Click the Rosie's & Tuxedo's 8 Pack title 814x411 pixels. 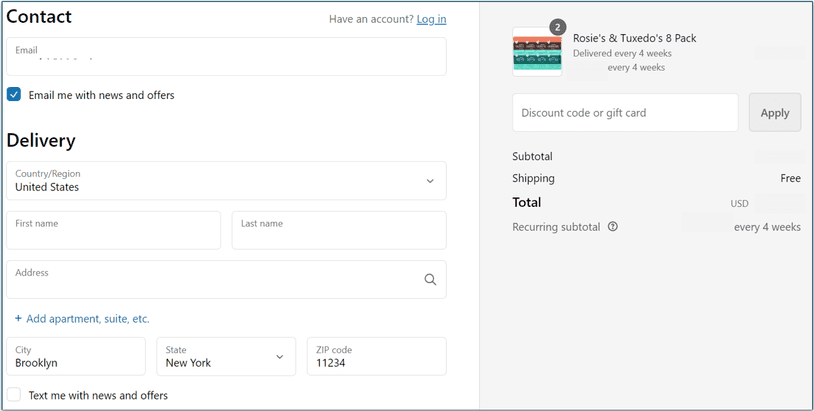[635, 38]
